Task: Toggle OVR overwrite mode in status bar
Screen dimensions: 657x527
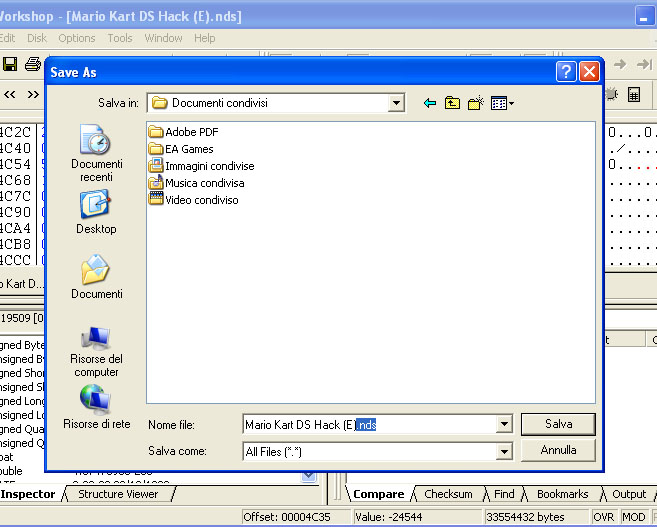Action: coord(604,517)
